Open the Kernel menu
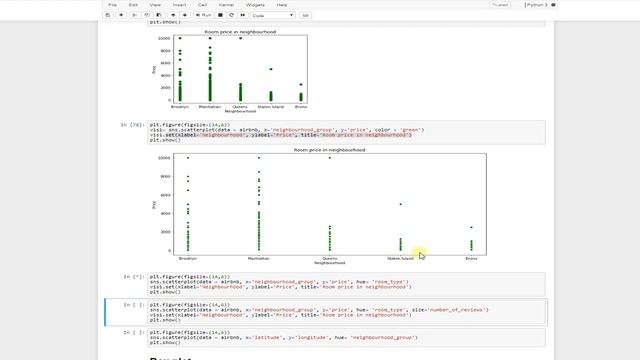The width and height of the screenshot is (640, 360). point(226,5)
